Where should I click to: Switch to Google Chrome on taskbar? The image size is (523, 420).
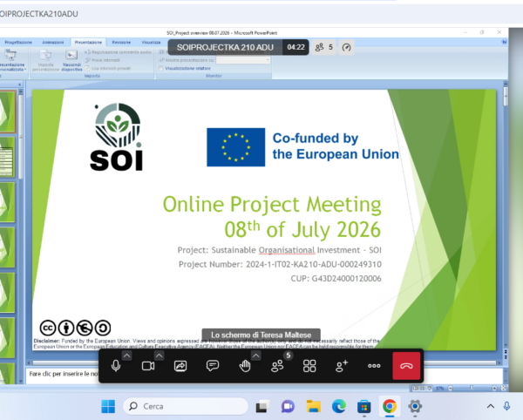(390, 406)
